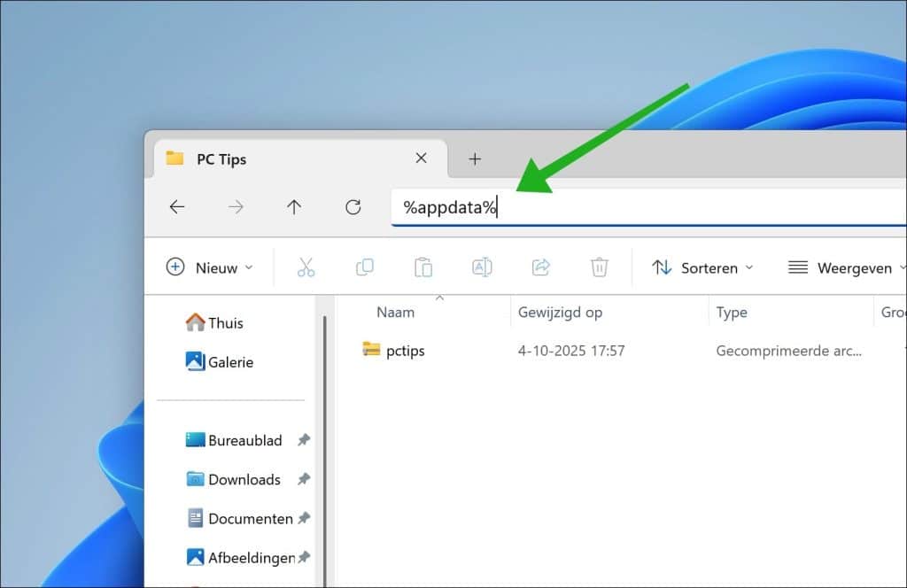Click the Copy icon
This screenshot has width=907, height=588.
pos(364,267)
